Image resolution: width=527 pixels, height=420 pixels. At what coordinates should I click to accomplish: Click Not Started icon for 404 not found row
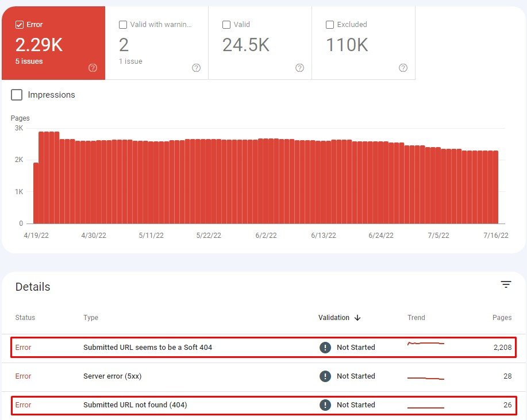[x=325, y=405]
